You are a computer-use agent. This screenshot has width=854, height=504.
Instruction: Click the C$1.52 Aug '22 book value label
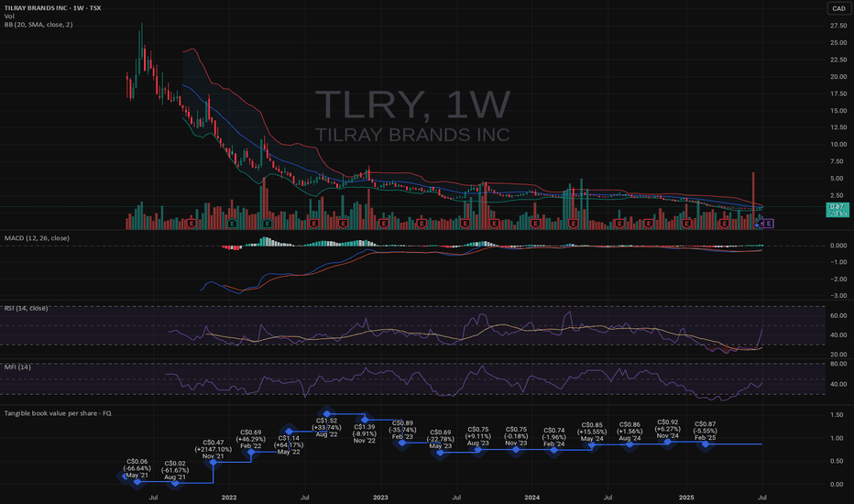coord(327,427)
